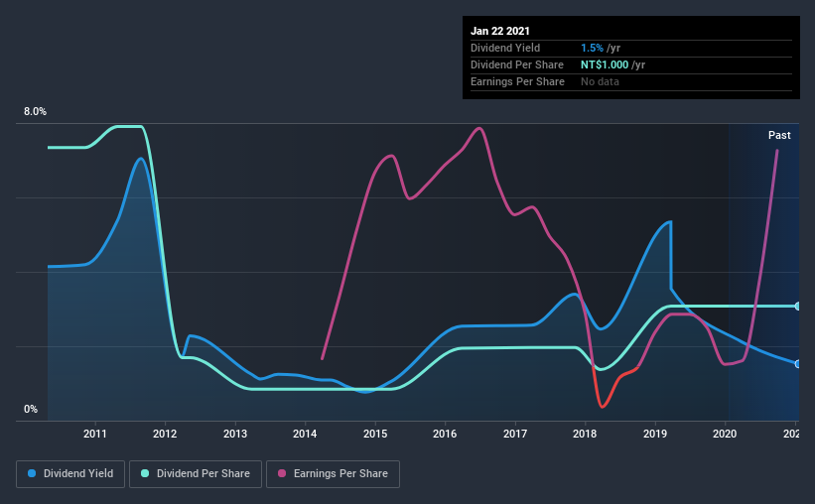
Task: Select the Dividend Per Share endpoint marker
Action: (x=797, y=306)
